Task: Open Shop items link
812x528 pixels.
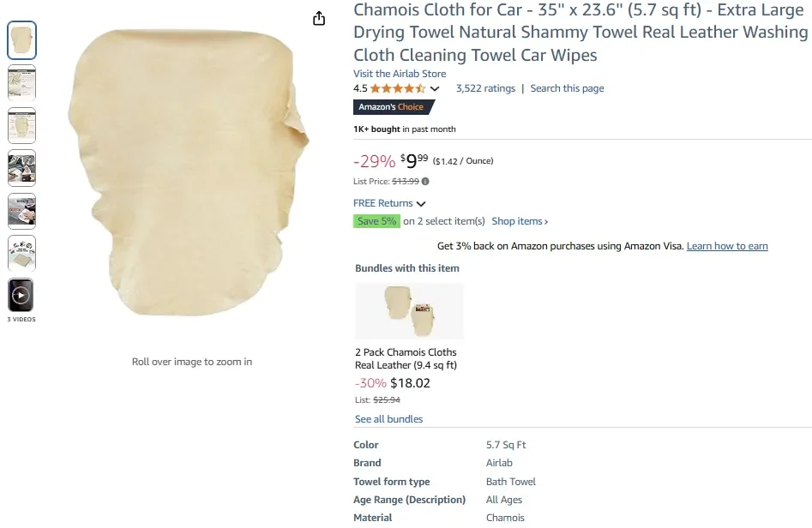Action: [518, 220]
